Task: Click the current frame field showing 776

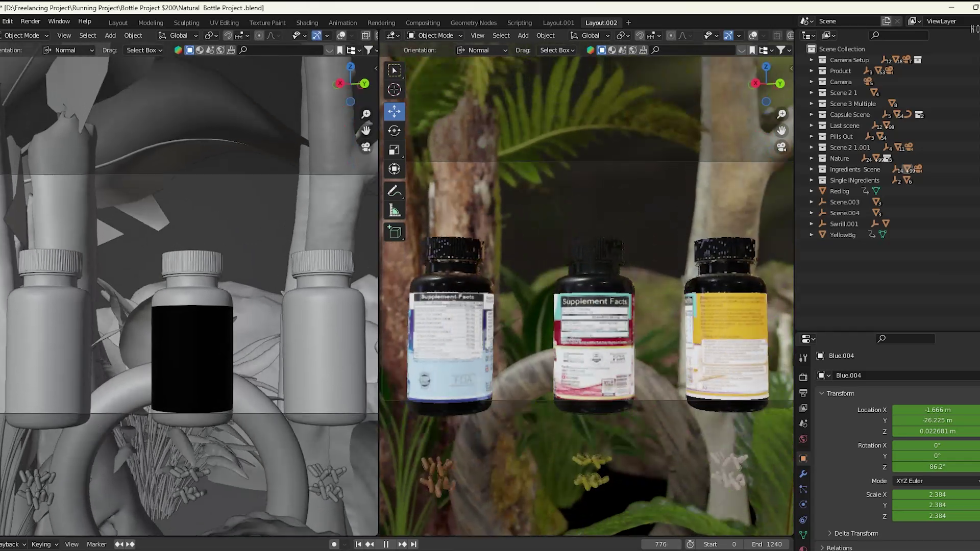Action: [x=661, y=544]
